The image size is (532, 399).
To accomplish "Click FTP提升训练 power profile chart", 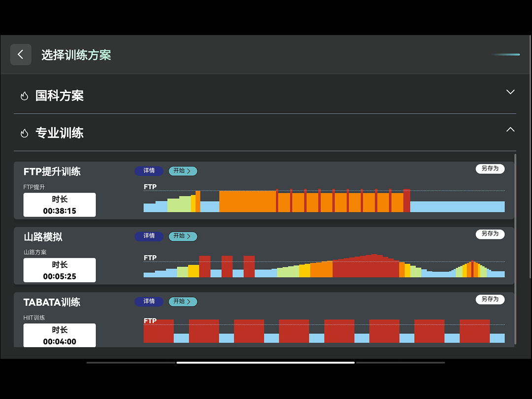I will 324,201.
